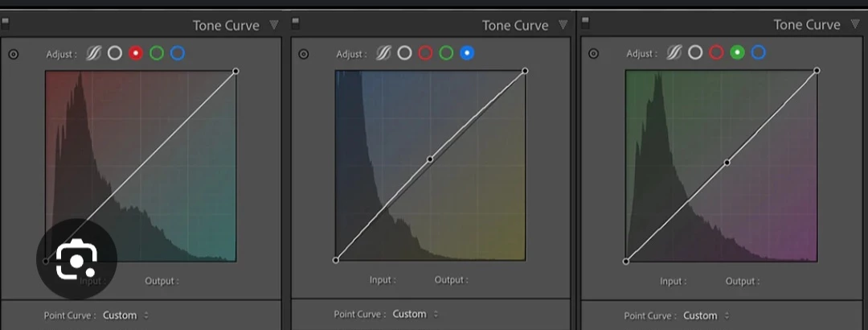Choose red channel circle in middle panel
This screenshot has width=868, height=330.
(425, 53)
